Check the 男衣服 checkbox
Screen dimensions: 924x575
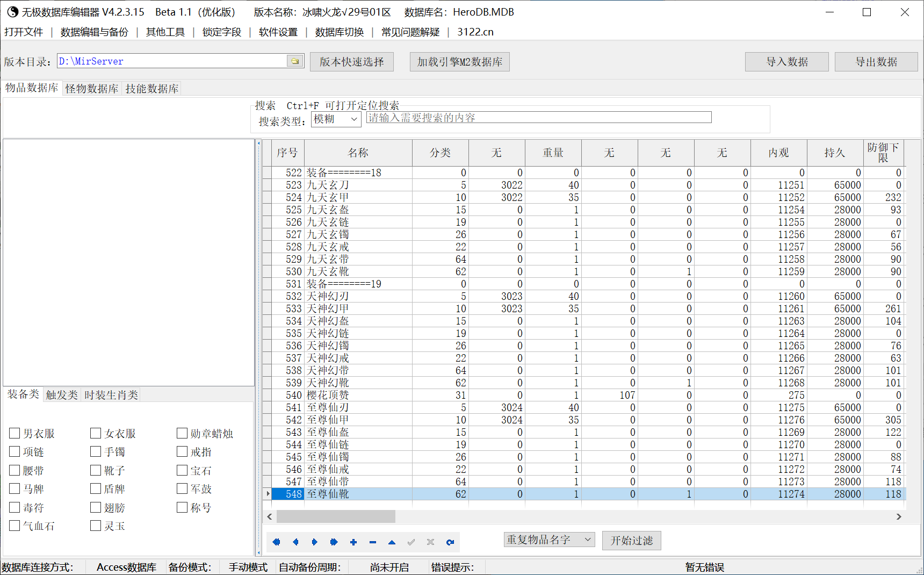[15, 433]
